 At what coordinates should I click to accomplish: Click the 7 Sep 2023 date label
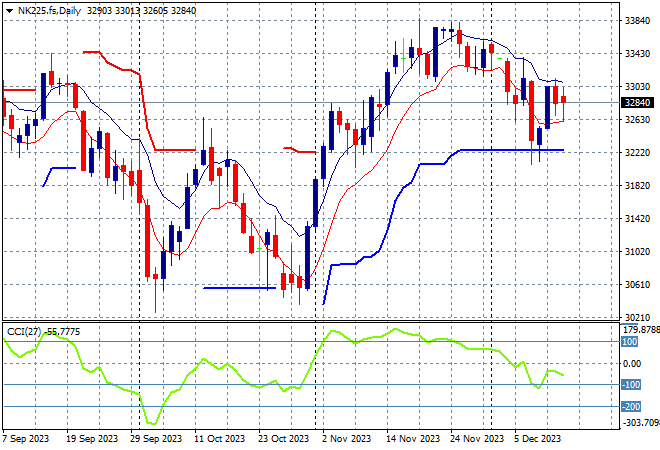pos(29,438)
